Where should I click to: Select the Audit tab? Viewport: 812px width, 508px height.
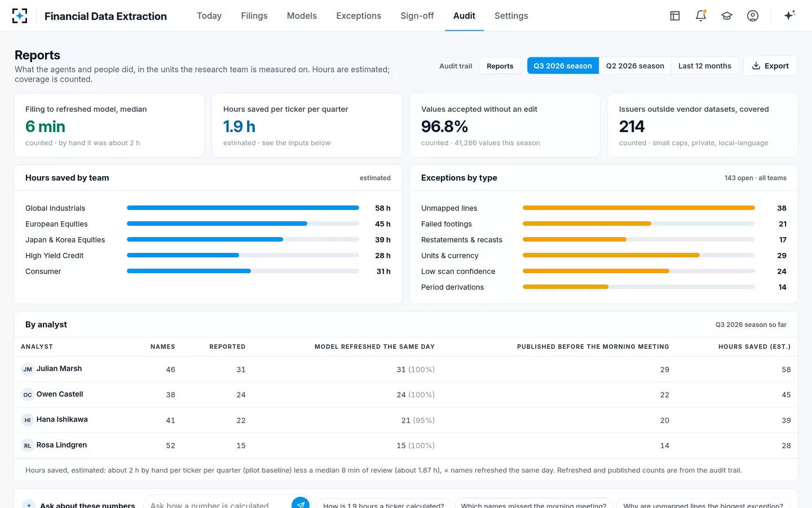point(464,16)
